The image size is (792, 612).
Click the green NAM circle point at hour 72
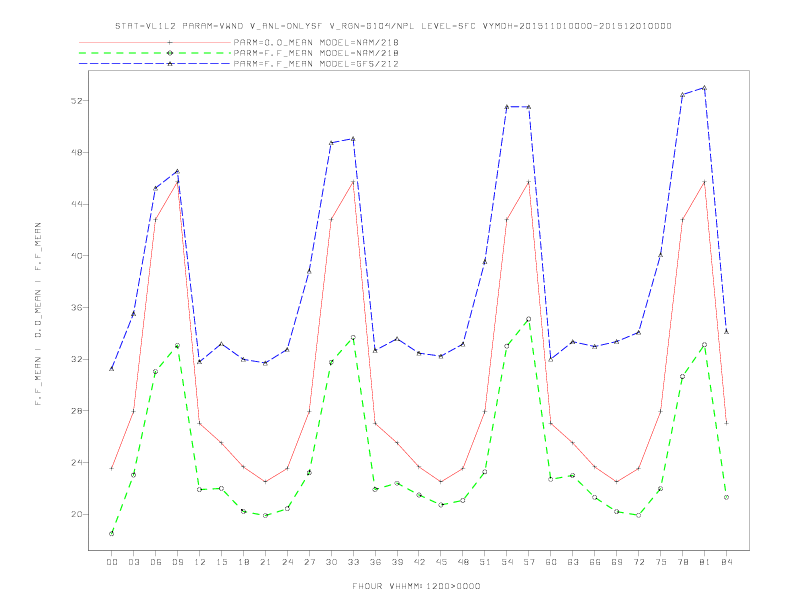coord(638,515)
